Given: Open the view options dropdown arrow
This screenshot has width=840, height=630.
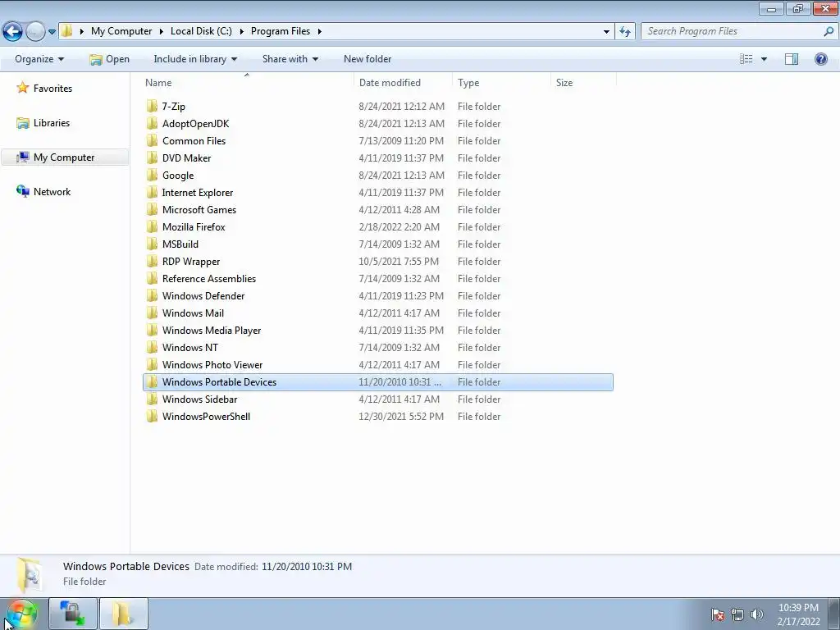Looking at the screenshot, I should [x=764, y=59].
